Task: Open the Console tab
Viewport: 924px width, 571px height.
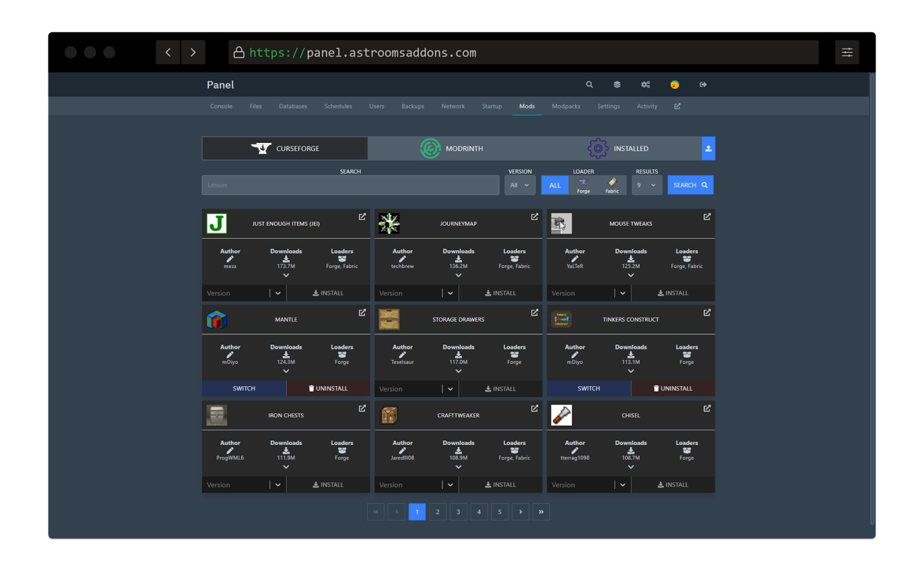Action: tap(221, 106)
